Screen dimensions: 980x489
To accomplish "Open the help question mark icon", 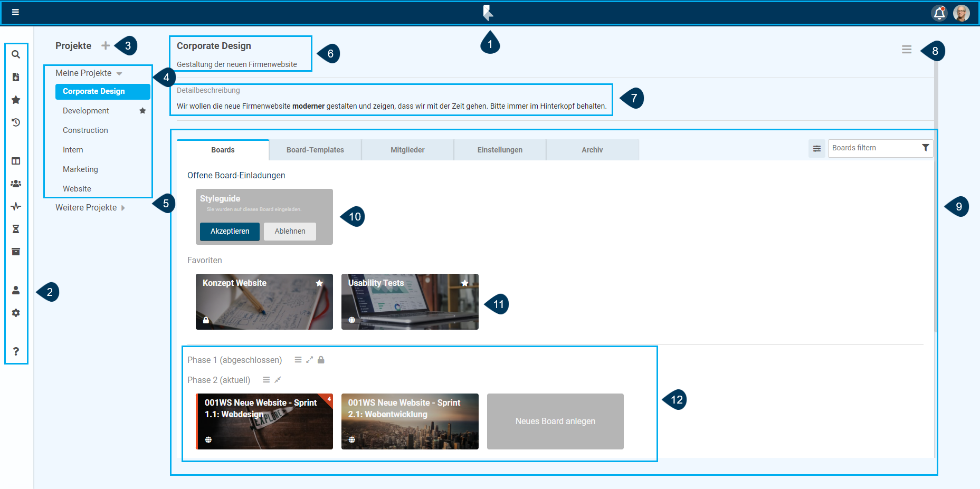I will click(16, 351).
